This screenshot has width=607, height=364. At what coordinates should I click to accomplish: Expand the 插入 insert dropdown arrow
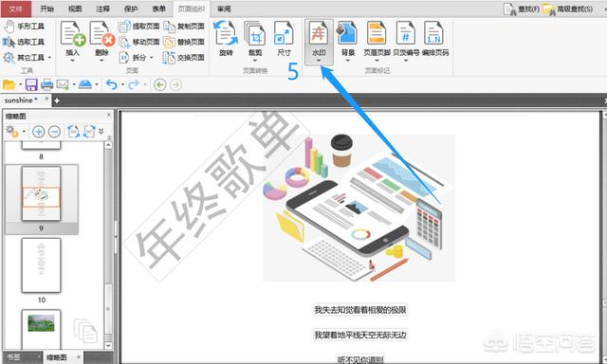(72, 61)
